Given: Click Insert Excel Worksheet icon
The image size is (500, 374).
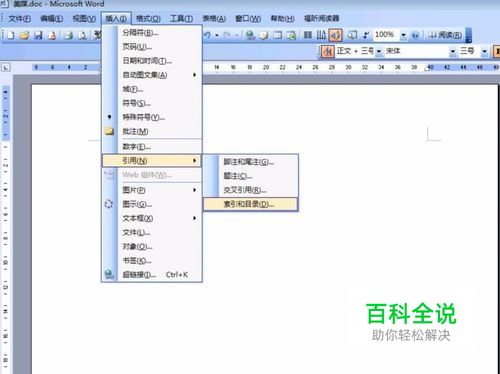Looking at the screenshot, I should point(291,35).
